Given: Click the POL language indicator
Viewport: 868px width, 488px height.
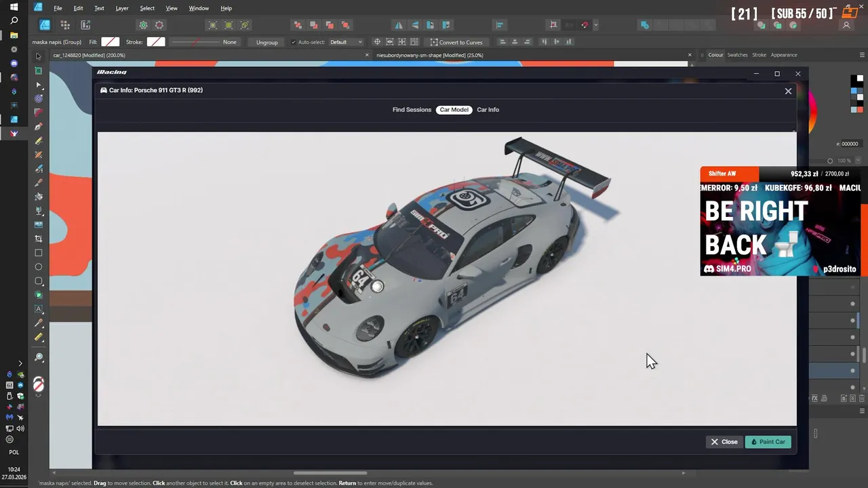Looking at the screenshot, I should [14, 452].
